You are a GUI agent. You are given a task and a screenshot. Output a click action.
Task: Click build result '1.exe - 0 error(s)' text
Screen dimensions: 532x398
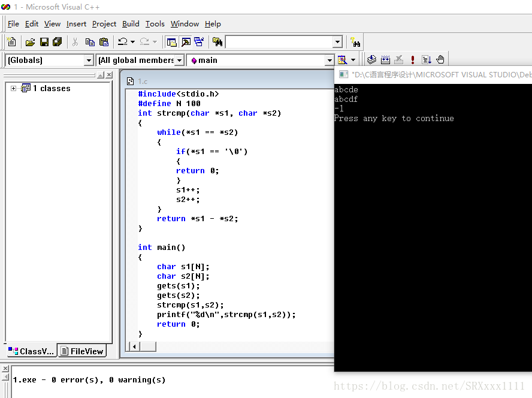pyautogui.click(x=89, y=379)
